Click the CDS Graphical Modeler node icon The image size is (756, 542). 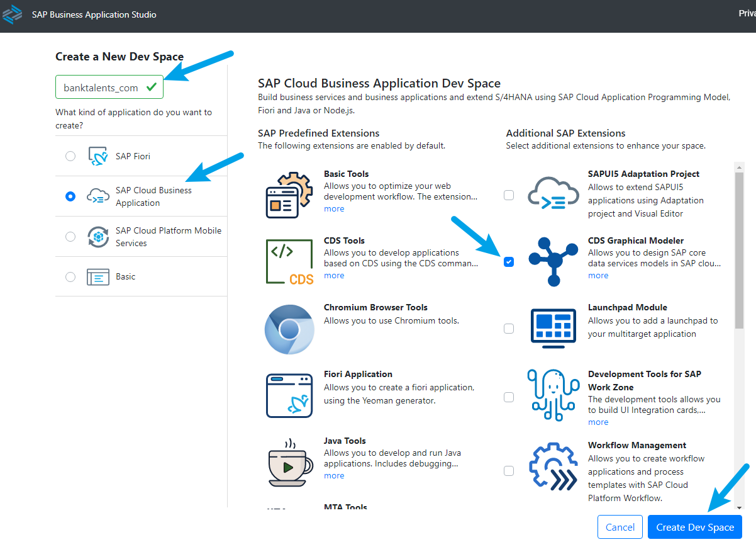tap(553, 261)
